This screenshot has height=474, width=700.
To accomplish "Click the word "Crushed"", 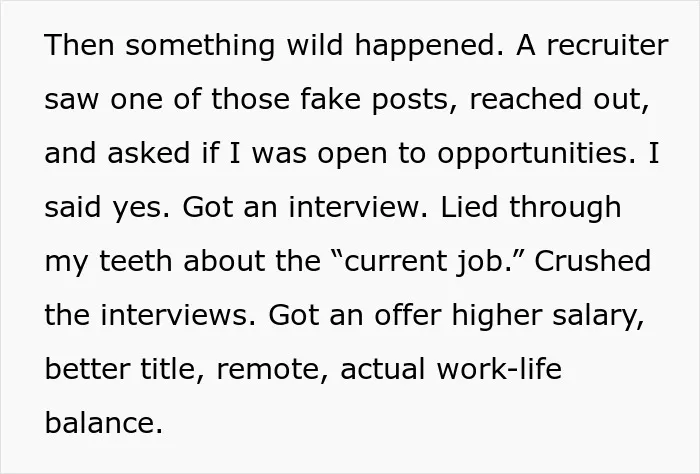I will click(x=592, y=261).
